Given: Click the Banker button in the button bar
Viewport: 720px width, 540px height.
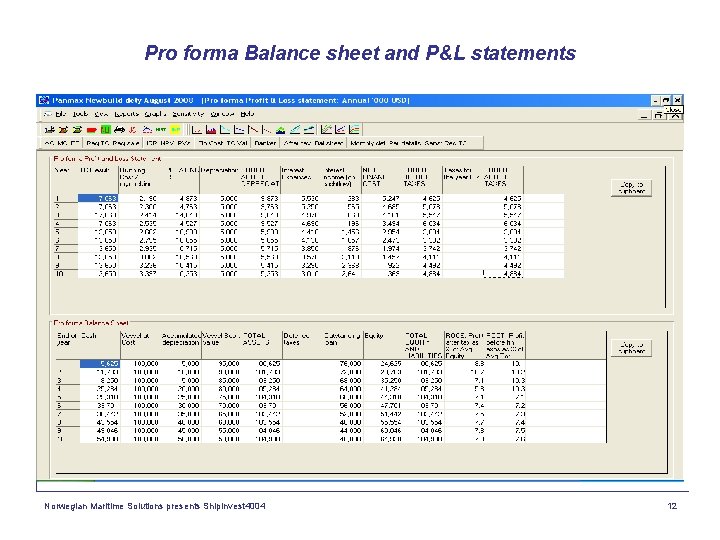Looking at the screenshot, I should [265, 143].
